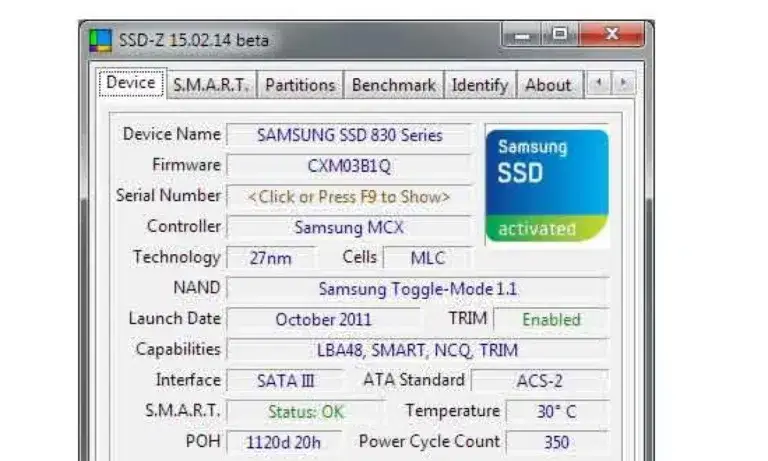Switch to the S.M.A.R.T. tab
This screenshot has height=461, width=768.
coord(212,85)
